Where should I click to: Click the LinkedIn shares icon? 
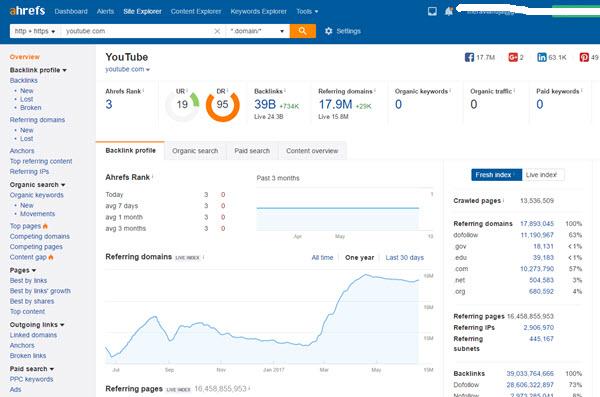(x=542, y=57)
